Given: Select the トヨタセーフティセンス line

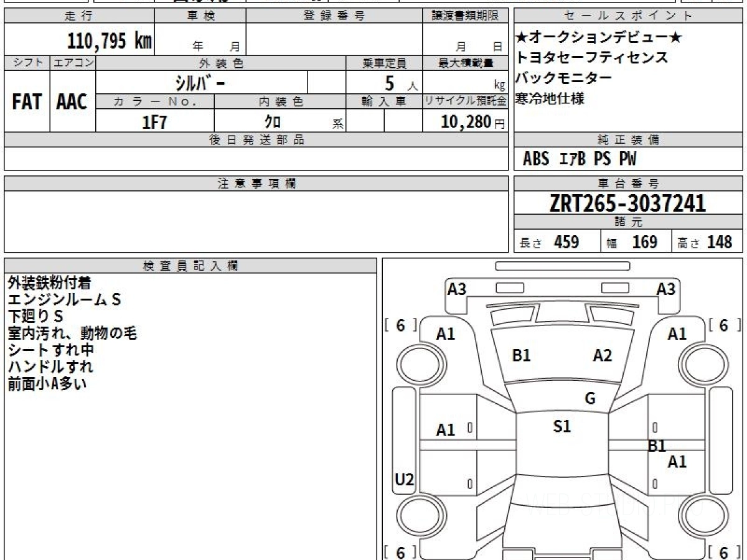Looking at the screenshot, I should pos(592,58).
